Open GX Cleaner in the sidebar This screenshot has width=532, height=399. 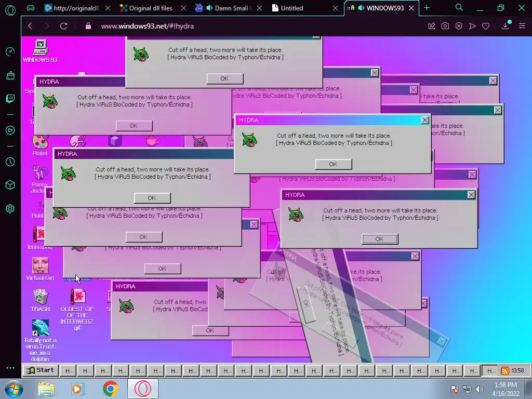[x=10, y=75]
